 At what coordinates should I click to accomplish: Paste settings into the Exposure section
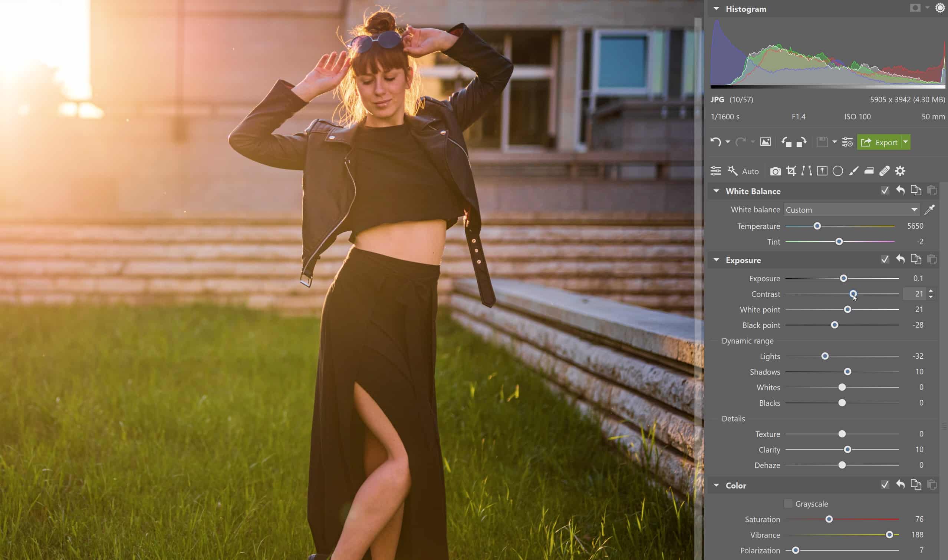pos(931,260)
